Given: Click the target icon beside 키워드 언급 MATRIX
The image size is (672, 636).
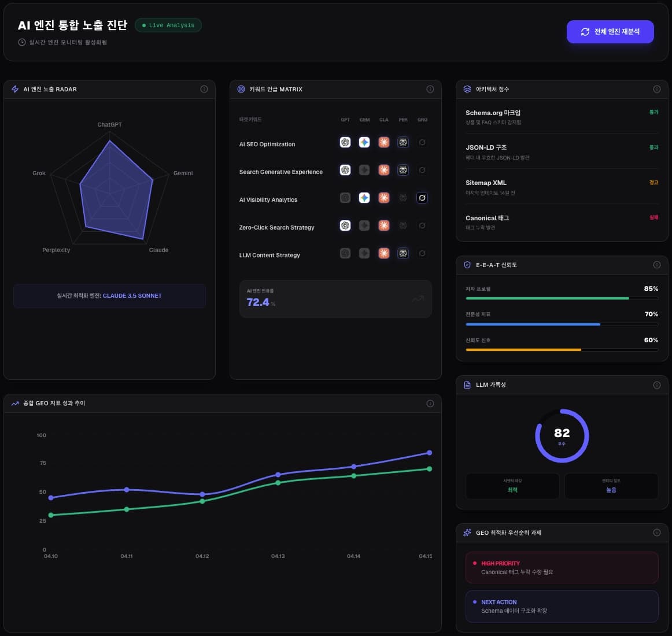Looking at the screenshot, I should coord(241,89).
